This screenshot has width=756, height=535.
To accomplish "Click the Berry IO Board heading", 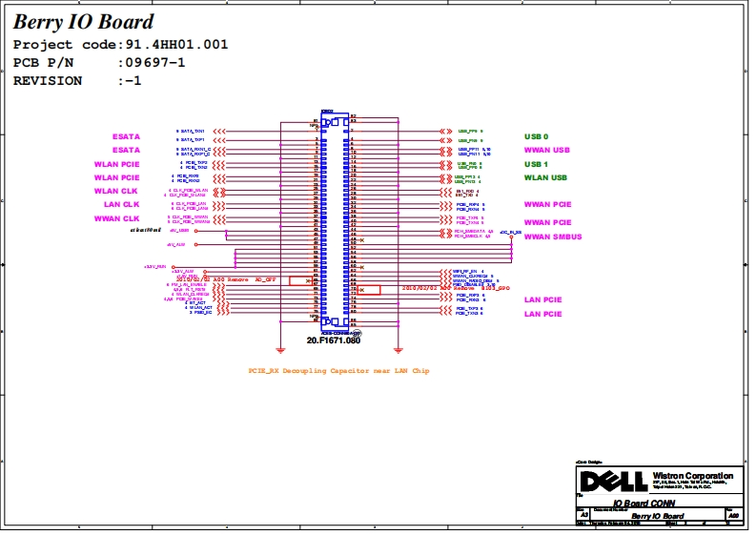I will [83, 22].
